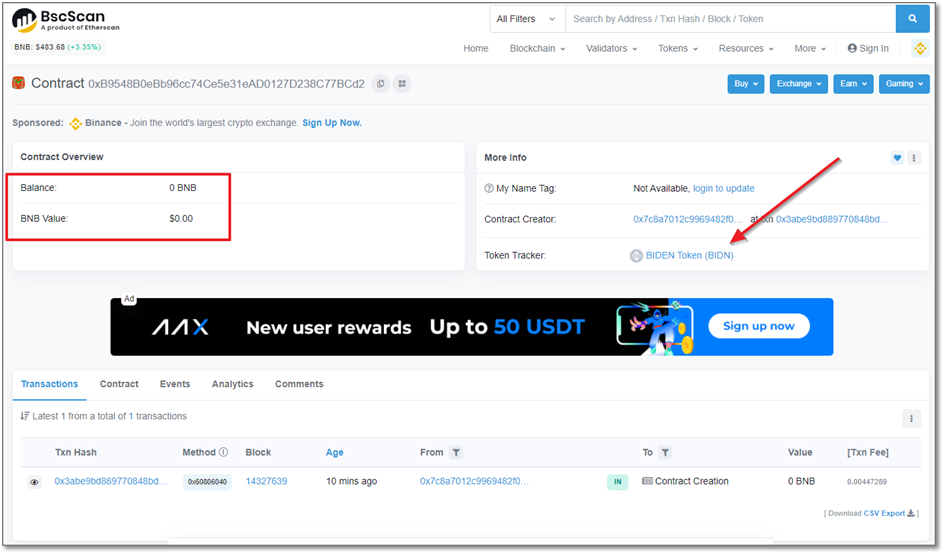Screen dimensions: 944x554
Task: Click the Sign In link
Action: click(x=868, y=49)
